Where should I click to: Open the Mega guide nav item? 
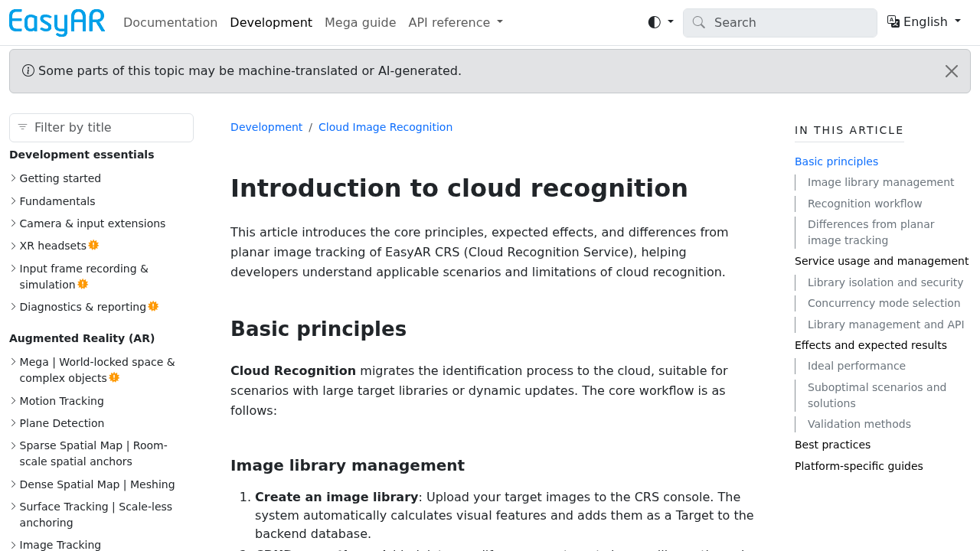tap(361, 22)
